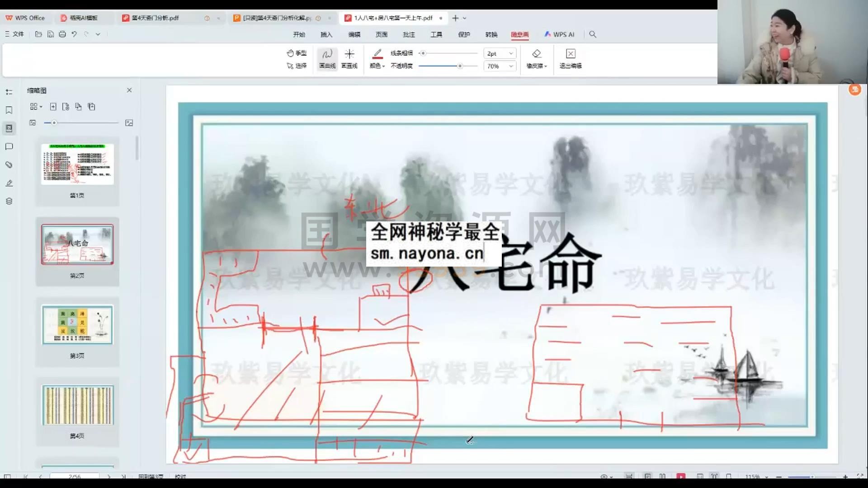Open the outline list icon in left sidebar

pyautogui.click(x=9, y=92)
